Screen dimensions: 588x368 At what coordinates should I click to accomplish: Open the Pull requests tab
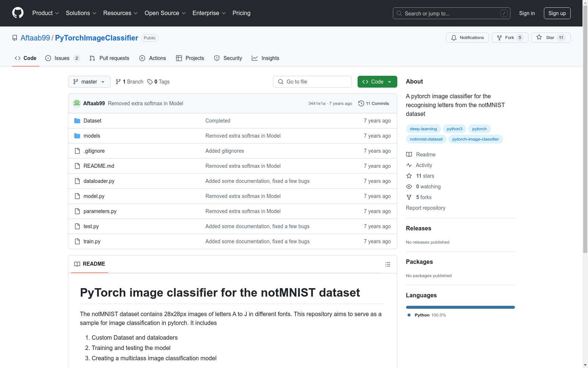pos(109,58)
